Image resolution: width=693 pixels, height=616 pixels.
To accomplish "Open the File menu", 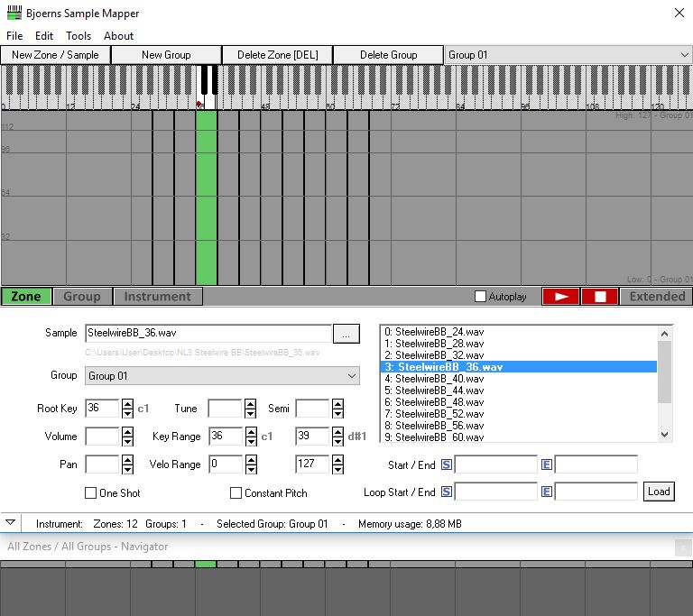I will tap(14, 36).
